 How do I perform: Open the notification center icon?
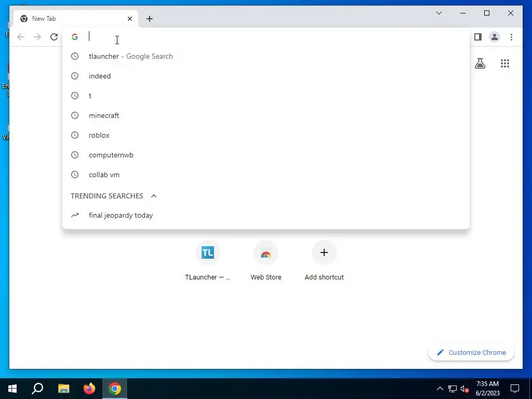pos(515,389)
